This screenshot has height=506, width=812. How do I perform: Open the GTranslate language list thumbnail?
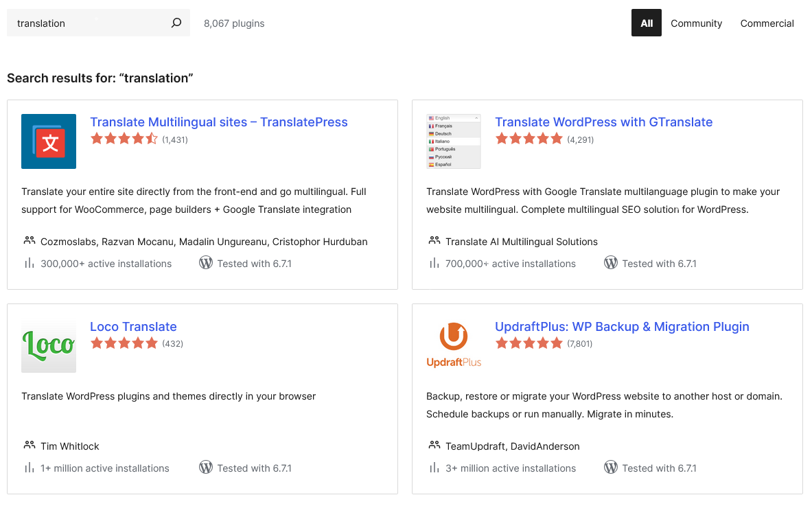454,141
